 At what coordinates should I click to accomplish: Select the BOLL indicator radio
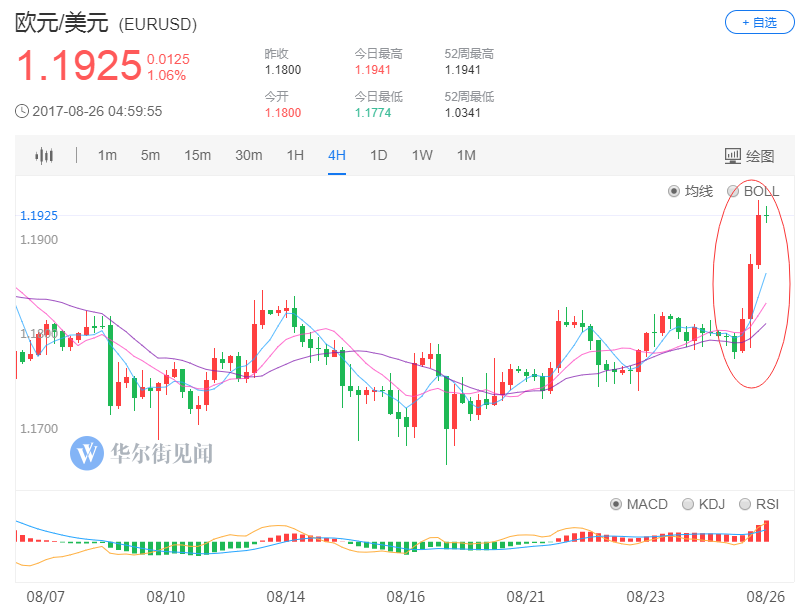733,191
